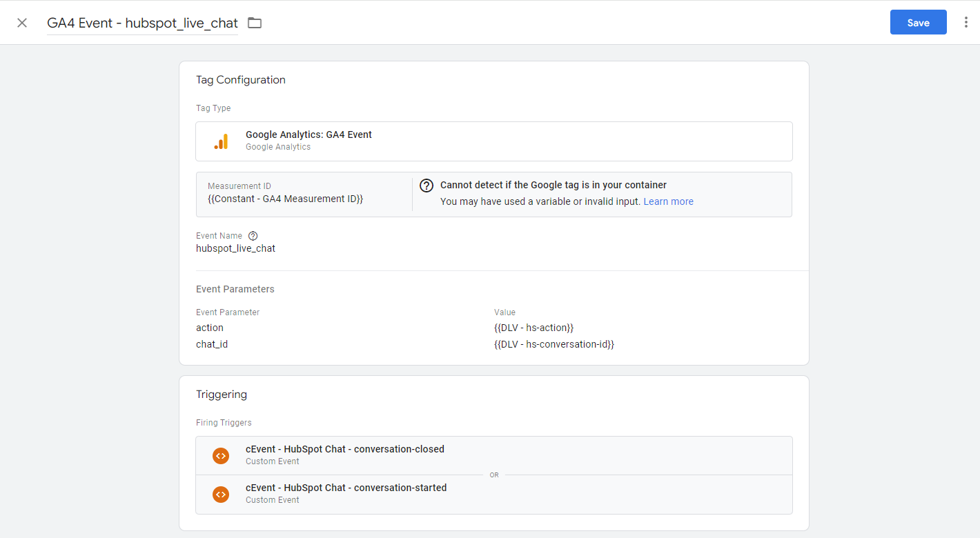Screen dimensions: 980x538
Task: Select the Google Analytics GA4 Event tag type icon
Action: click(221, 141)
